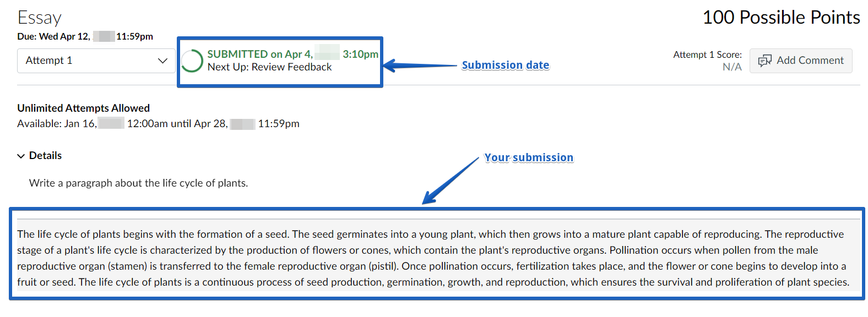Click the Add Comment button
The height and width of the screenshot is (317, 868).
(x=801, y=61)
